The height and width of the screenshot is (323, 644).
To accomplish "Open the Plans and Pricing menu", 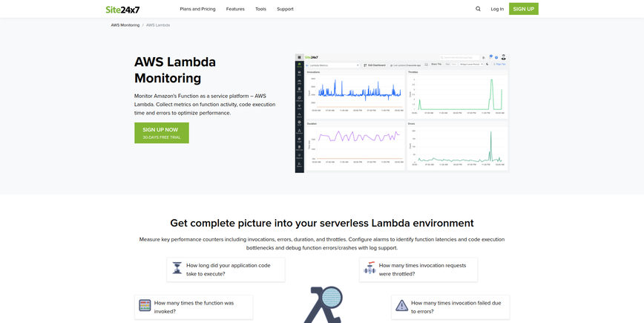I will (x=197, y=9).
